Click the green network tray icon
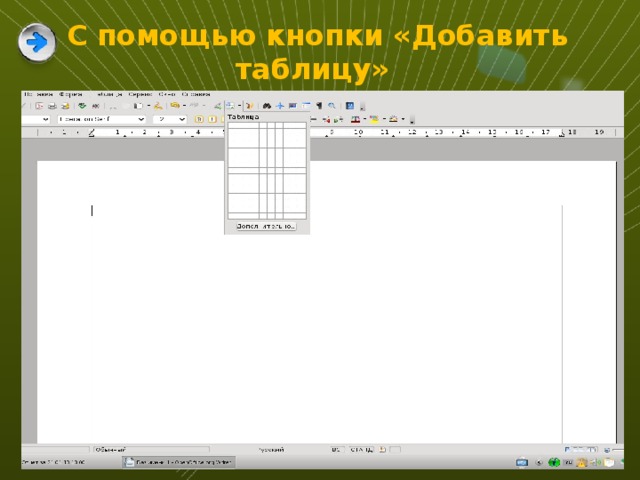Screen dimensions: 640x480 pyautogui.click(x=554, y=463)
